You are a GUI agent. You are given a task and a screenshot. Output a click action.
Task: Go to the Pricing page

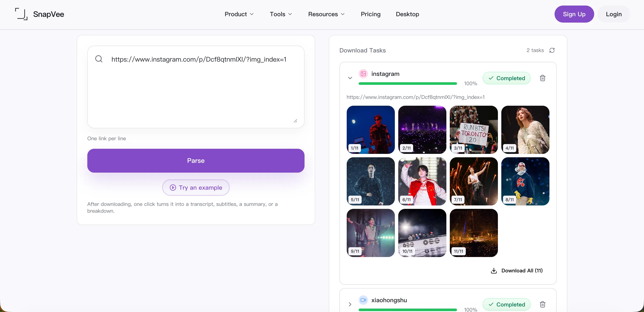pyautogui.click(x=371, y=14)
